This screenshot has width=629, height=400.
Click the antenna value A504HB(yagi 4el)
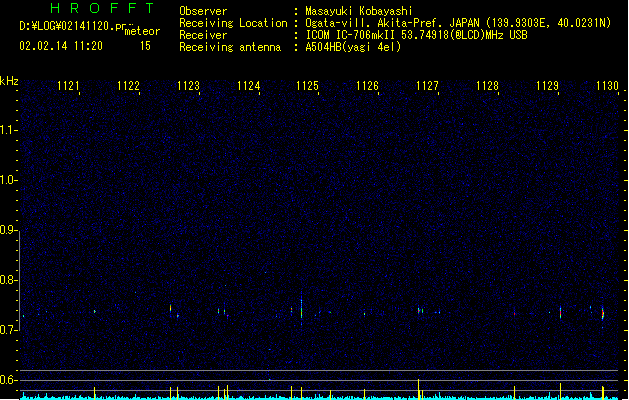point(353,47)
